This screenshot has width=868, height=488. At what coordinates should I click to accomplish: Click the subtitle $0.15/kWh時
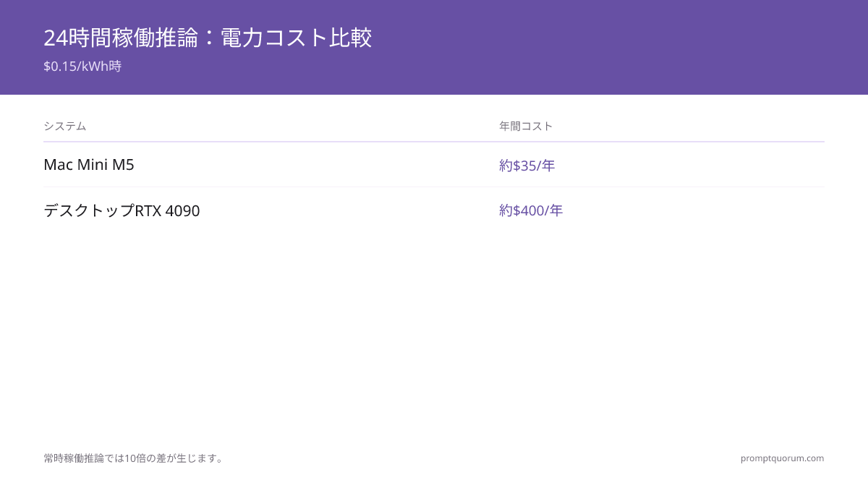point(82,67)
